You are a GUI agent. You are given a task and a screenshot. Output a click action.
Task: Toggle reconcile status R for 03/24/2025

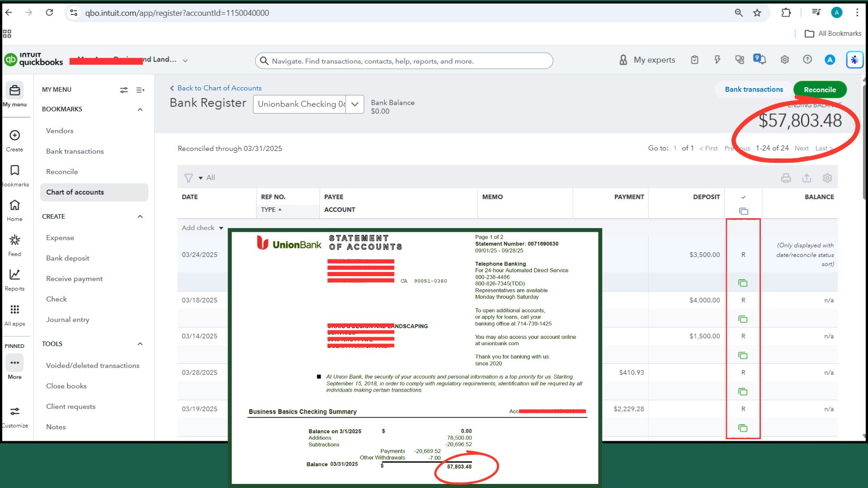coord(743,255)
